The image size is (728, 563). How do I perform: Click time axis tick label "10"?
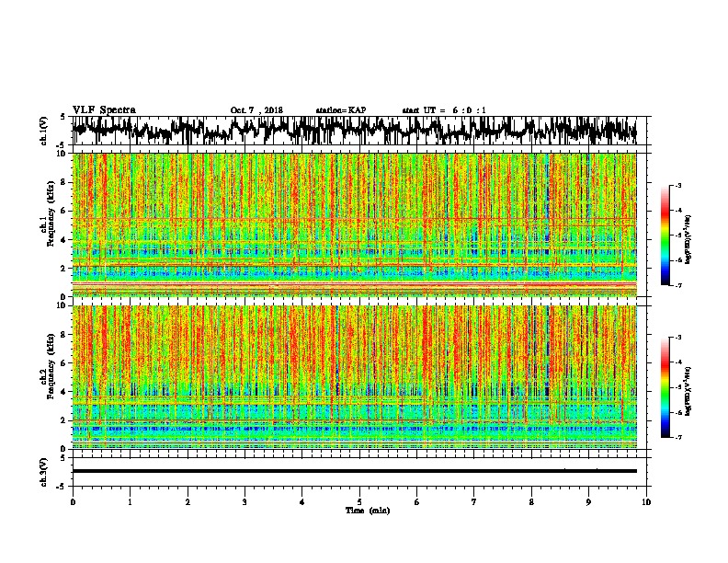coord(646,501)
